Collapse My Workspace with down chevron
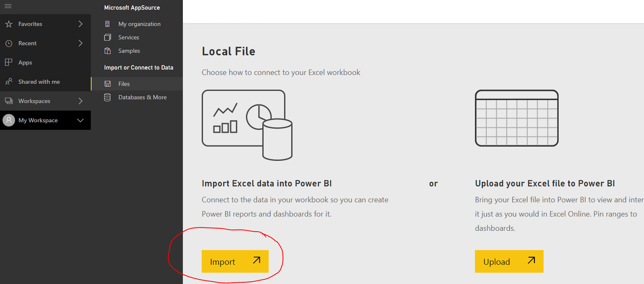Screen dimensions: 644x284 81,121
